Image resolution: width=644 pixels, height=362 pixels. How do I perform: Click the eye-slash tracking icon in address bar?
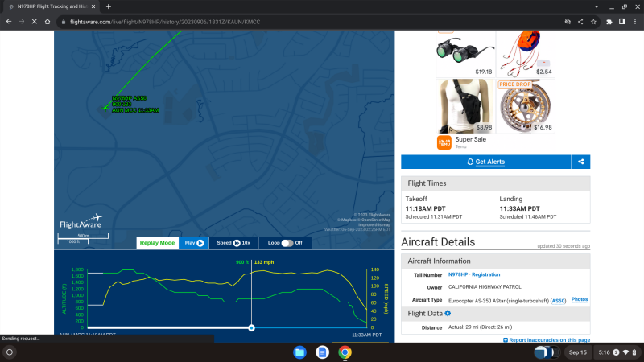tap(568, 22)
